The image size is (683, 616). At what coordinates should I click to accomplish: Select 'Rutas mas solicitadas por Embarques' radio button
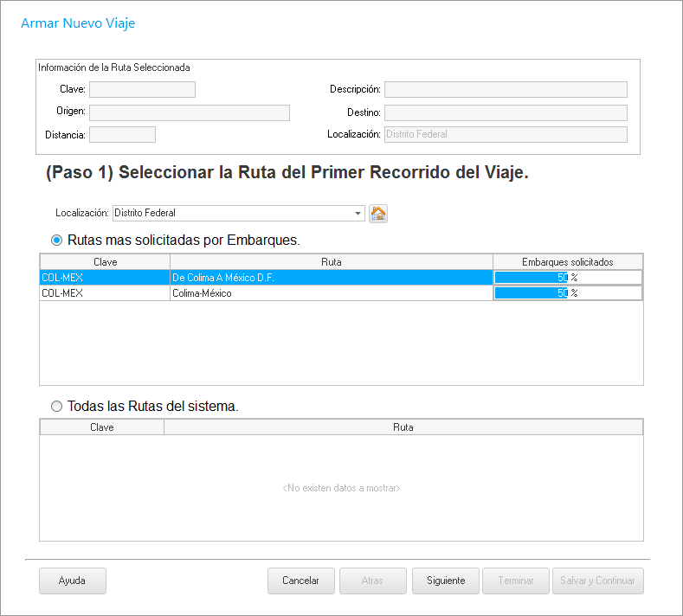pos(57,240)
